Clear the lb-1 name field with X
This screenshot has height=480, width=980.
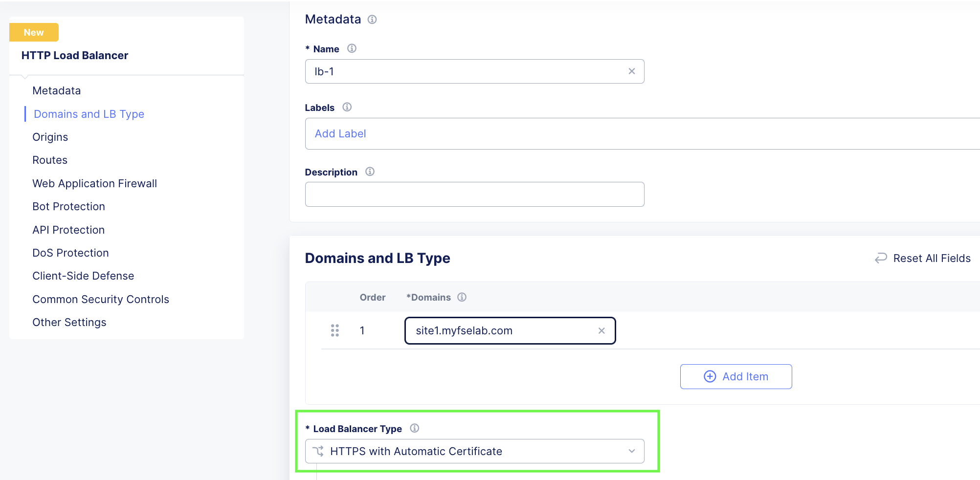coord(632,71)
